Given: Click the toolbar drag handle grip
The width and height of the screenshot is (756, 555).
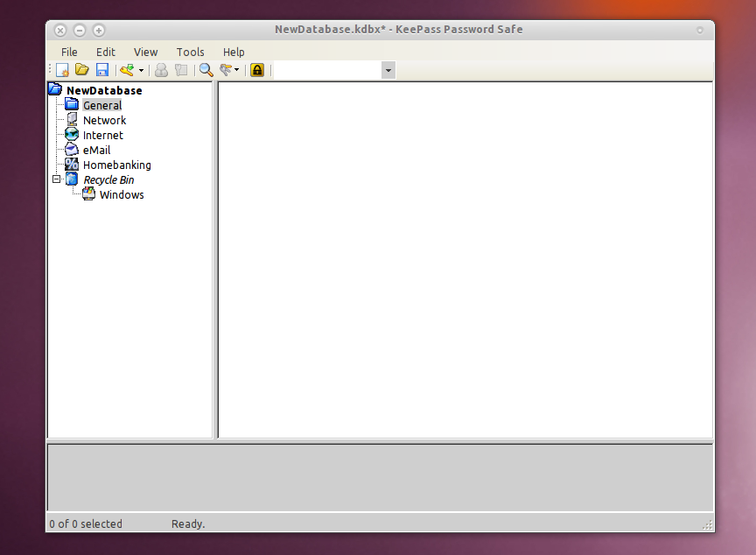Looking at the screenshot, I should 50,70.
